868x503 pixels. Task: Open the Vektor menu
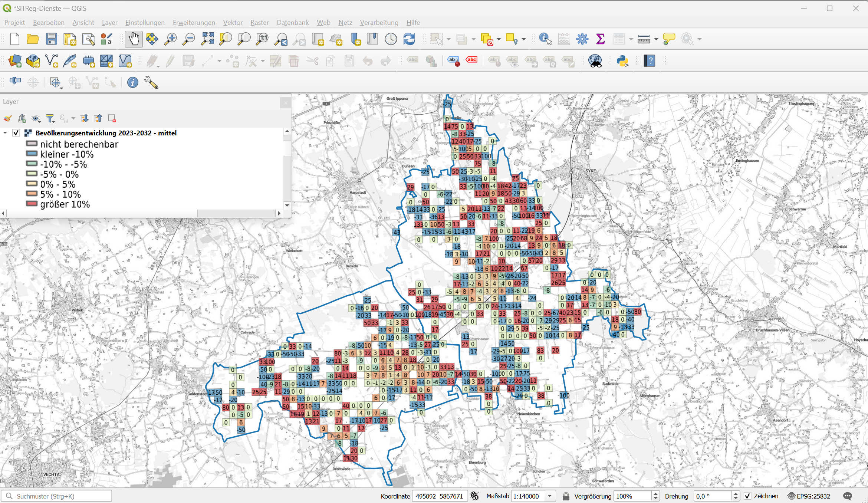coord(233,23)
